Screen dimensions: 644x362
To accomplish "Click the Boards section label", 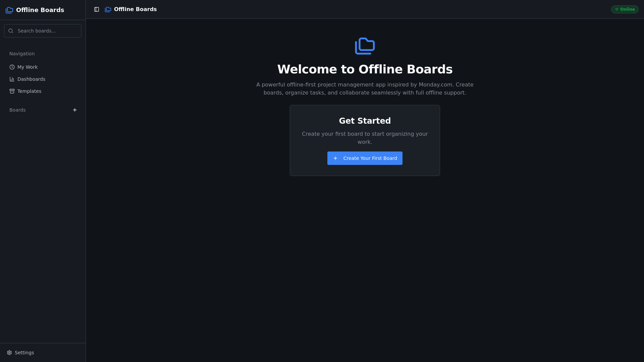I will tap(17, 110).
